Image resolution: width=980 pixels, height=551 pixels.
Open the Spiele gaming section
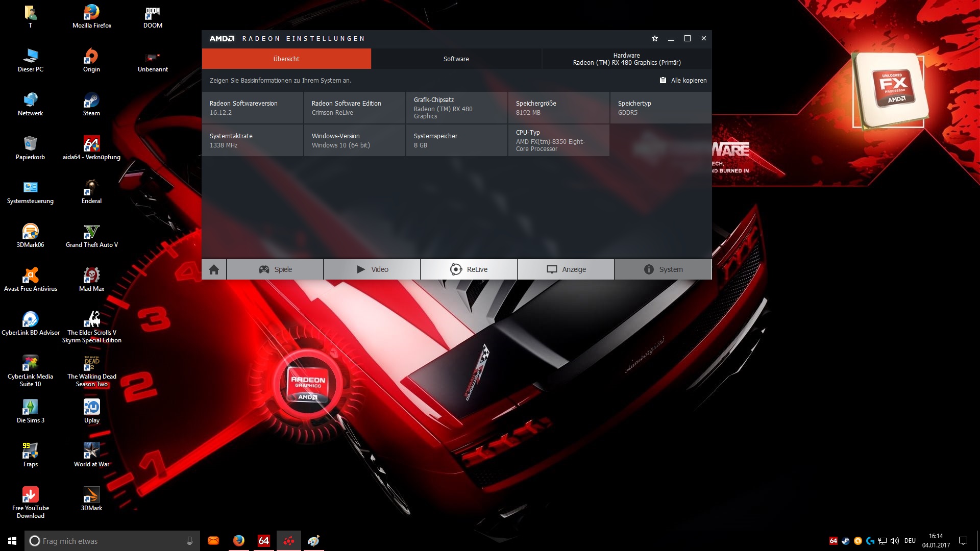[x=275, y=269]
